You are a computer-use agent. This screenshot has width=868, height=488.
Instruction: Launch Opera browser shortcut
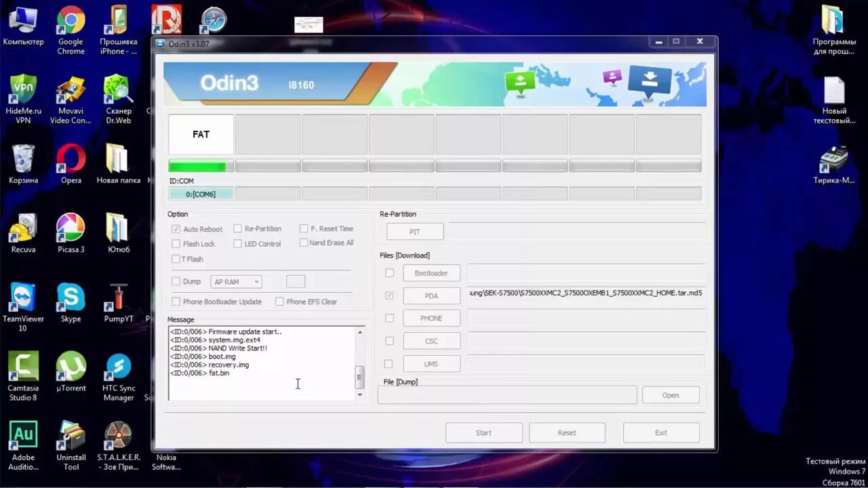[x=71, y=165]
